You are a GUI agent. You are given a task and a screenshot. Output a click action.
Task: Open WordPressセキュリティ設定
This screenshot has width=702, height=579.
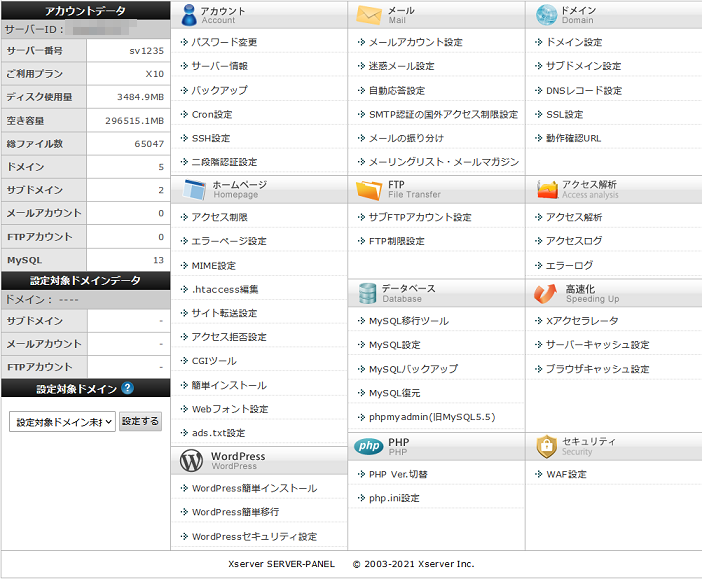tap(254, 536)
